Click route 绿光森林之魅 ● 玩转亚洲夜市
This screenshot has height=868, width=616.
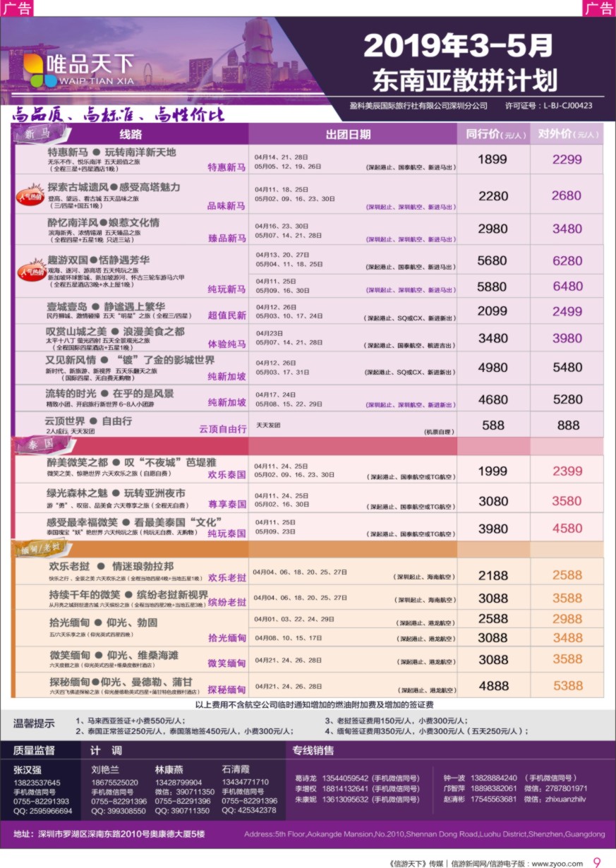116,493
